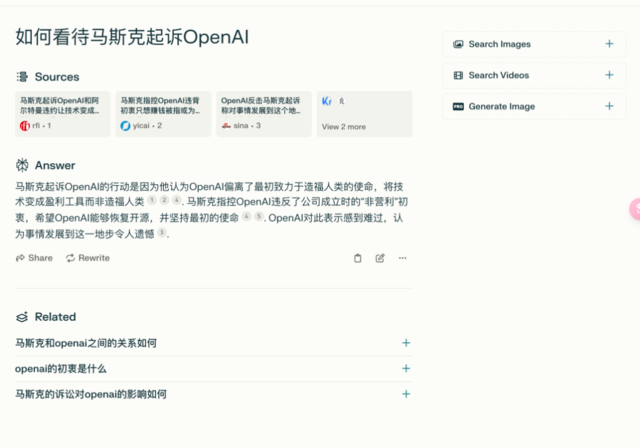Click the Generate Image label
Screen dimensions: 640x448
click(x=502, y=106)
